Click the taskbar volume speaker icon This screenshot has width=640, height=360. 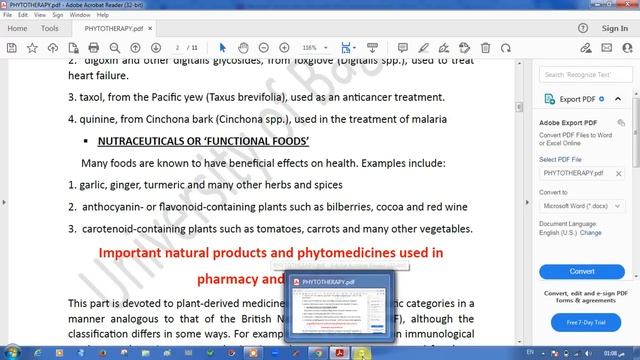pos(588,353)
